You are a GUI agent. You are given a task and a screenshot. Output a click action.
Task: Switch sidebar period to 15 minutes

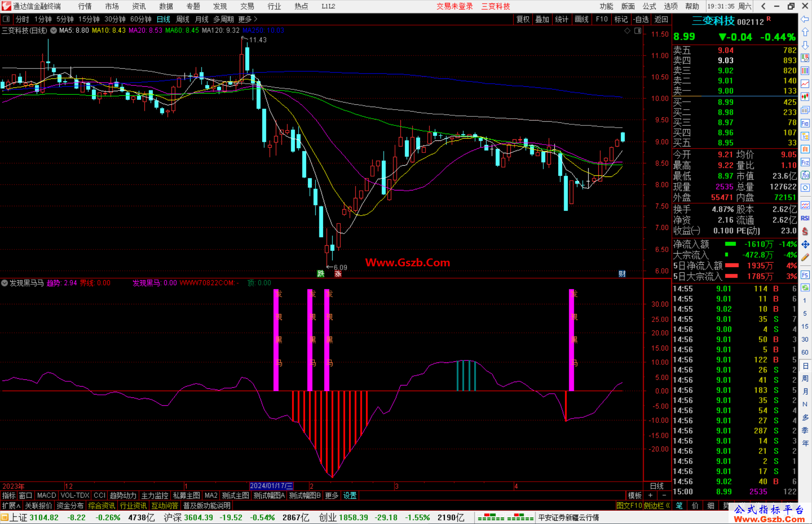pyautogui.click(x=804, y=326)
